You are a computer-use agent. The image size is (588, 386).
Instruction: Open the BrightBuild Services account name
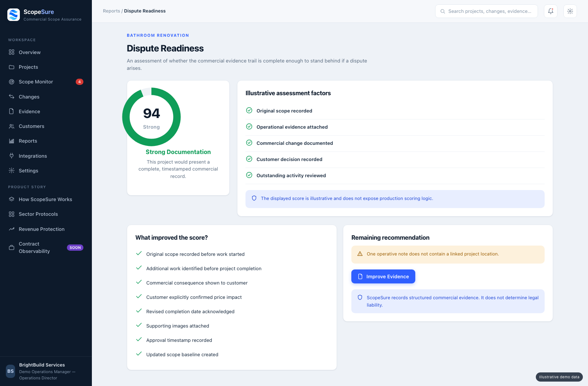pos(42,365)
